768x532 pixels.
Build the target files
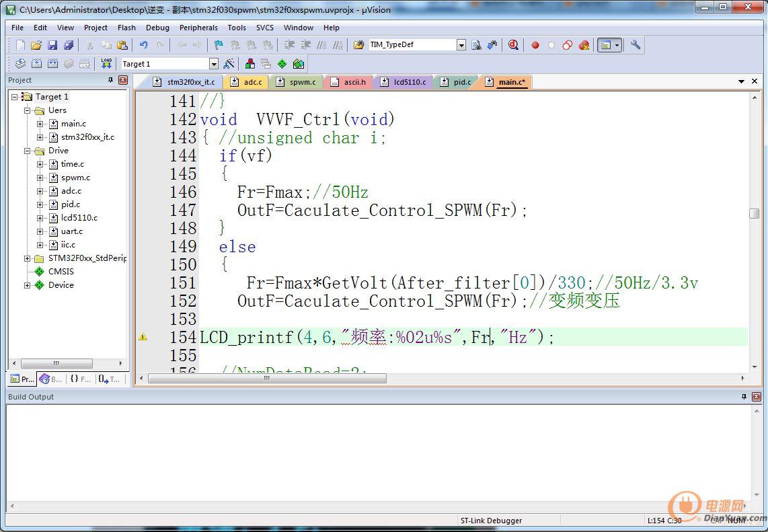[36, 64]
